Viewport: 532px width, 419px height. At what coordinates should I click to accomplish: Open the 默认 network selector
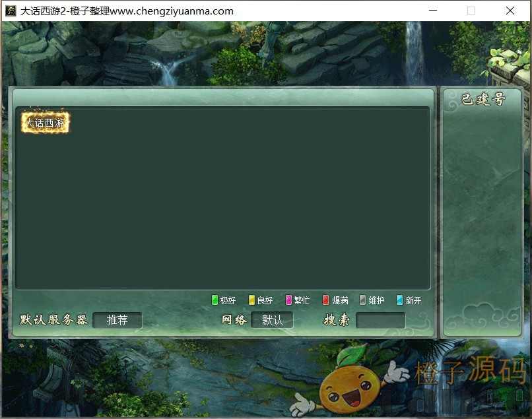[272, 320]
